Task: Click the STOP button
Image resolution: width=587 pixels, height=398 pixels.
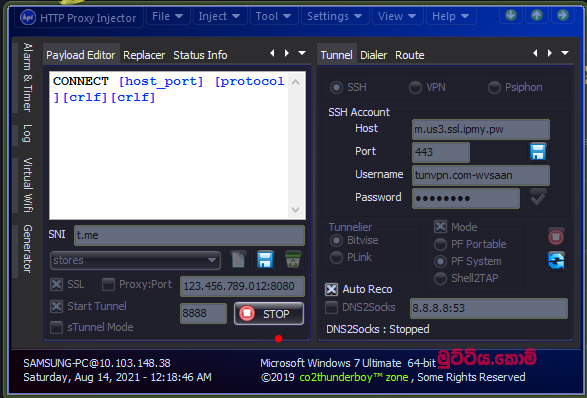Action: coord(269,313)
